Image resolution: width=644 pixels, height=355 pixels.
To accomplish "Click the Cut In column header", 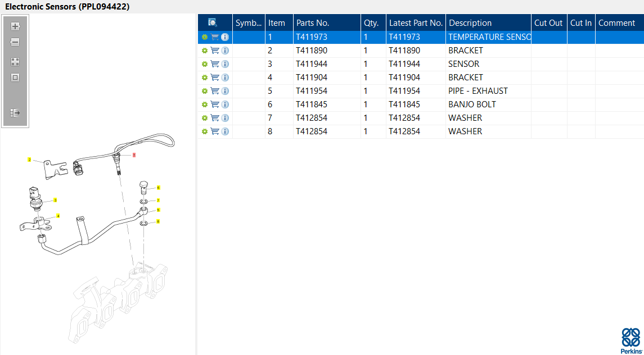I will tap(581, 23).
